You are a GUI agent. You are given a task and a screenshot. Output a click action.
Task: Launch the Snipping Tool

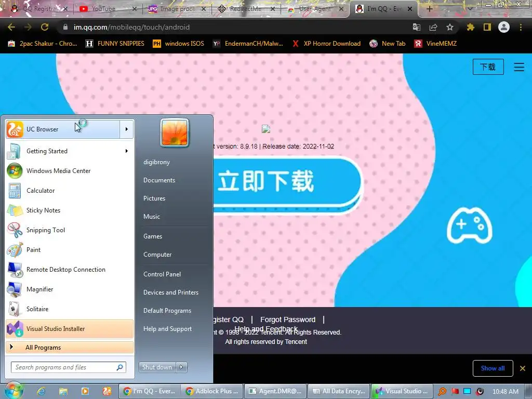point(70,230)
